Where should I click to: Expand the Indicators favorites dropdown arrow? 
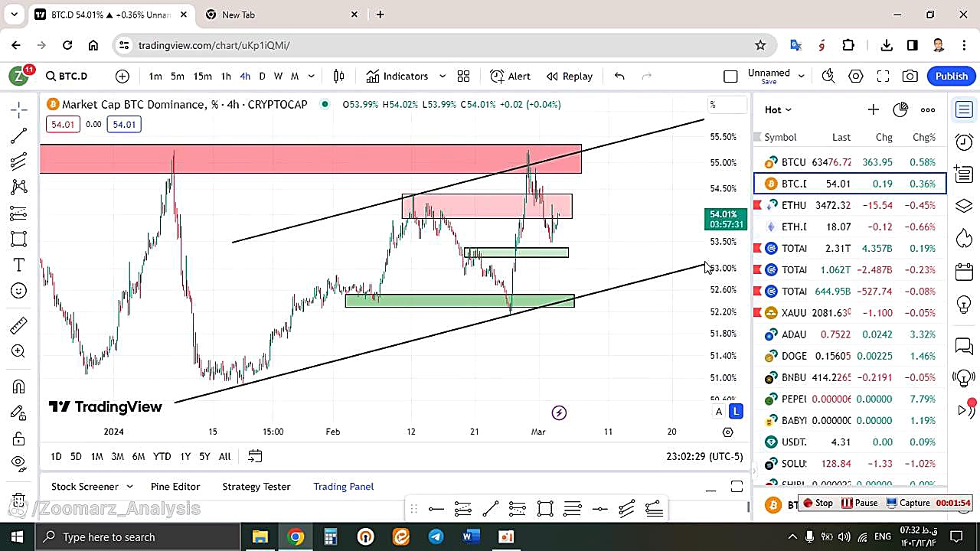[x=443, y=76]
